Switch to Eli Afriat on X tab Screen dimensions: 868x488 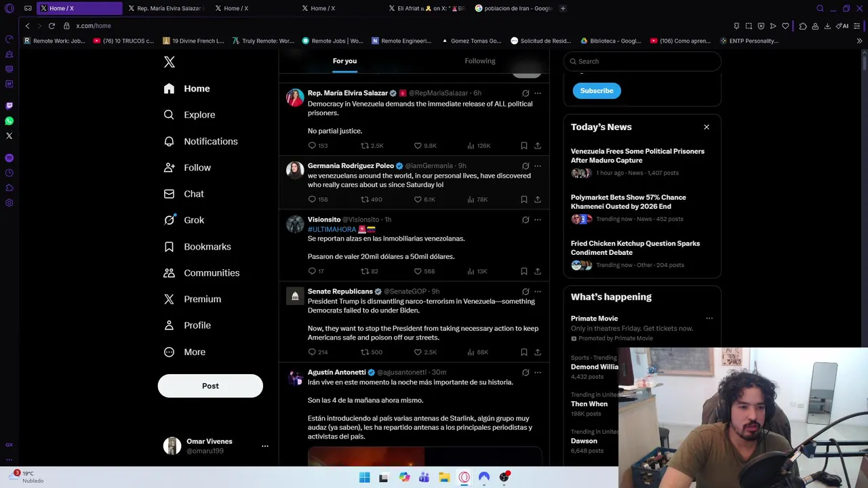(x=426, y=8)
